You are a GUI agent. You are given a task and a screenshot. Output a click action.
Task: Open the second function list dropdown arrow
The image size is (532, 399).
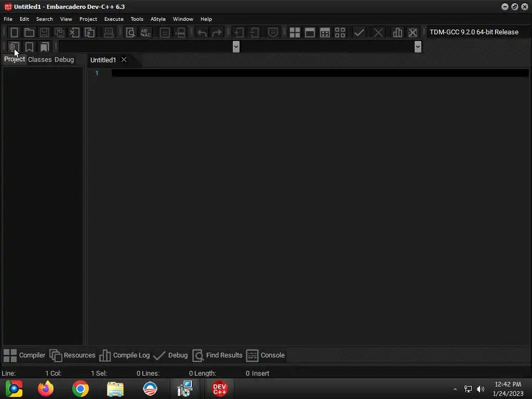(418, 46)
